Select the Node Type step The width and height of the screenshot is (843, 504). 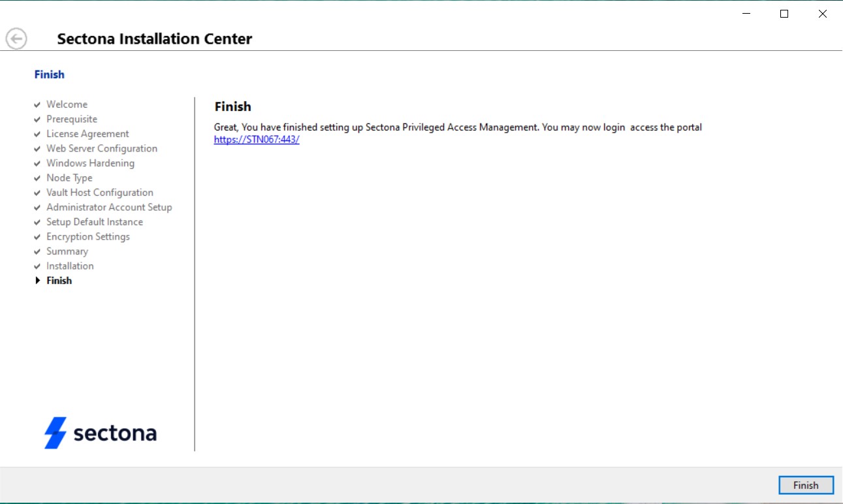point(69,178)
